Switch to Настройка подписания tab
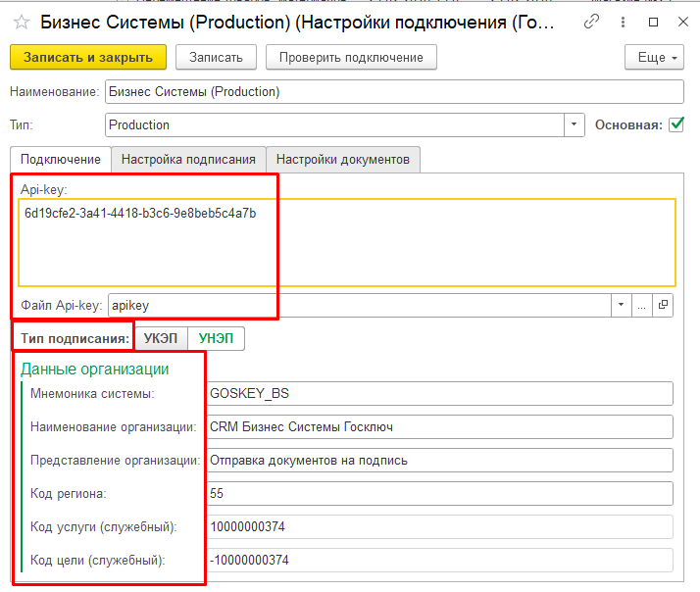Viewport: 700px width, 592px height. pos(188,160)
